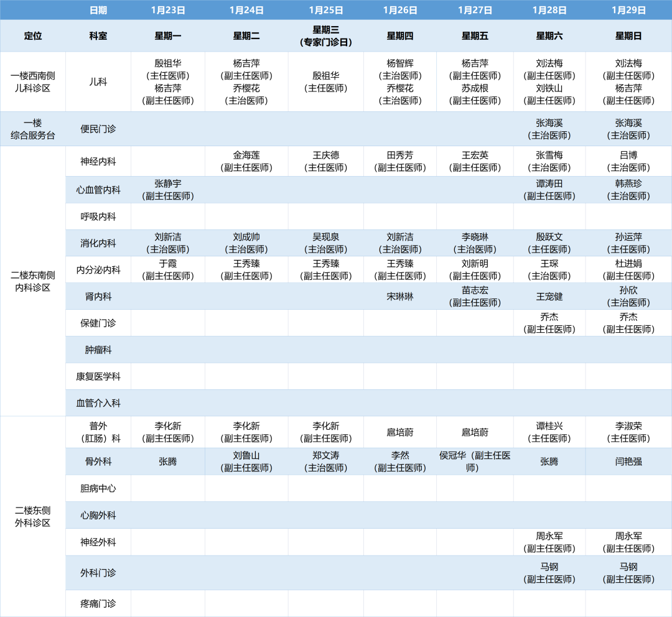Click 张静宇 in the 心血管内科 row
The width and height of the screenshot is (672, 617).
click(x=168, y=183)
